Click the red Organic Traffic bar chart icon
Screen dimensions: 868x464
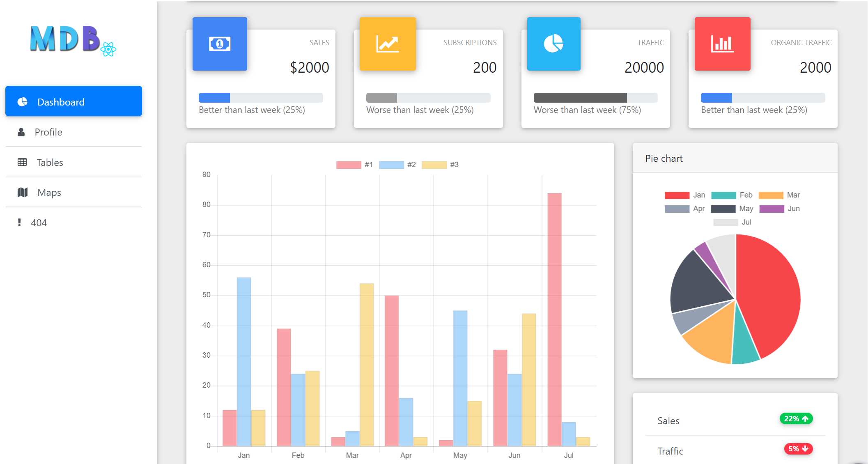coord(722,44)
